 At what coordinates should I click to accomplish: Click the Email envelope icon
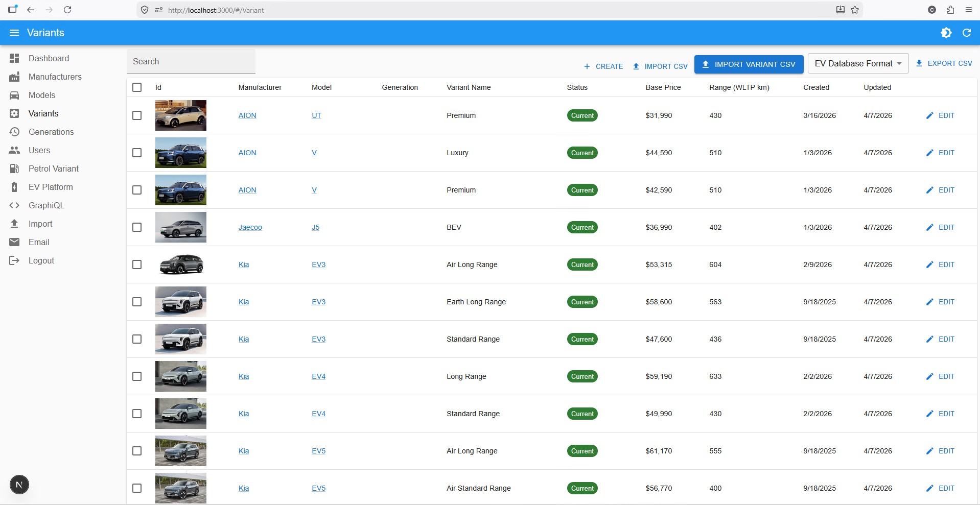click(14, 242)
